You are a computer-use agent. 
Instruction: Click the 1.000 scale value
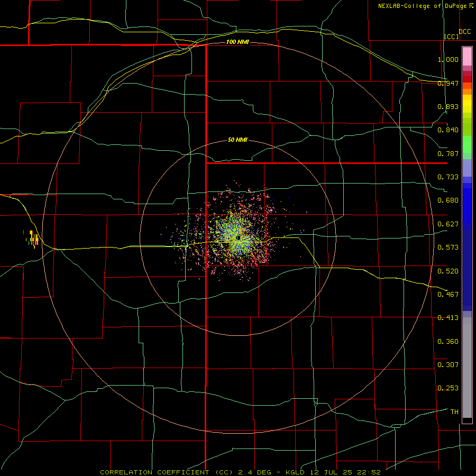pyautogui.click(x=448, y=59)
